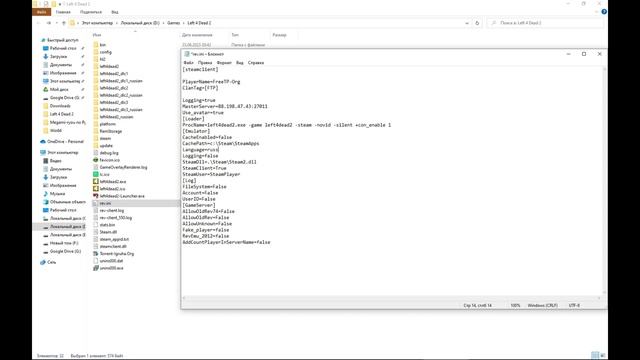Click UTF-8 in Notepad status bar
640x360 pixels.
pyautogui.click(x=574, y=305)
